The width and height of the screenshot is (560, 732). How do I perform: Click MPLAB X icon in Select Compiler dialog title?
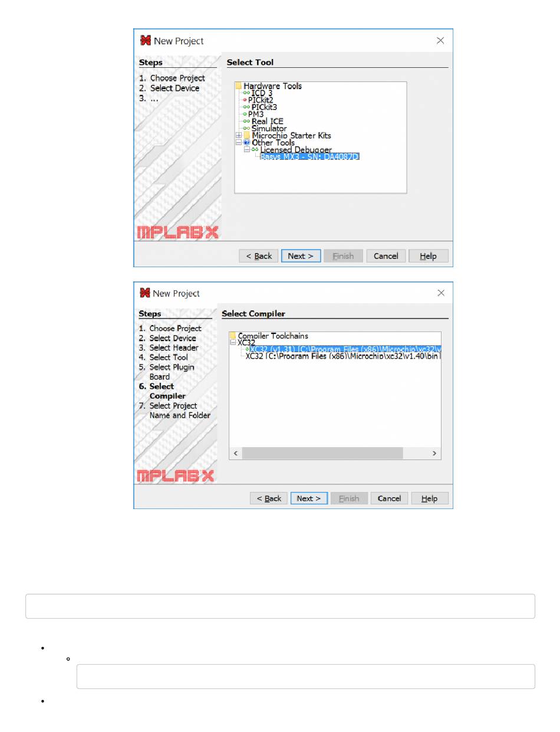tap(144, 293)
